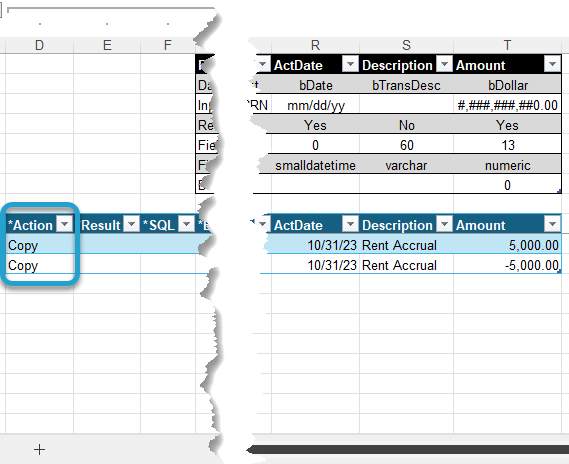Click the *Action header cell
The height and width of the screenshot is (464, 569).
point(39,225)
